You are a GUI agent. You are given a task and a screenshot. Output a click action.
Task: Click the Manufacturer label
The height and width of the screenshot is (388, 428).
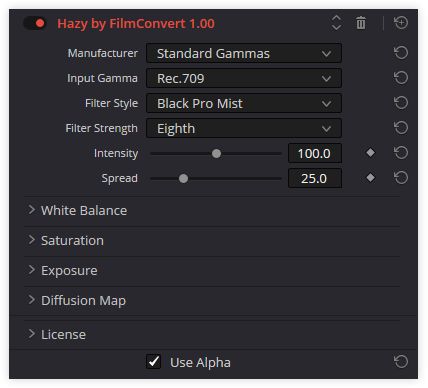point(103,53)
